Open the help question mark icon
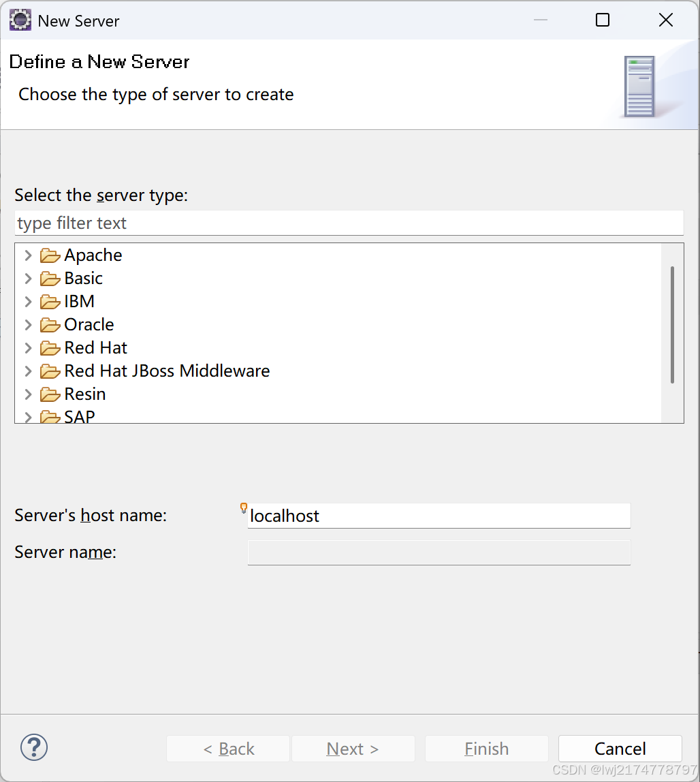The width and height of the screenshot is (700, 782). [x=34, y=747]
